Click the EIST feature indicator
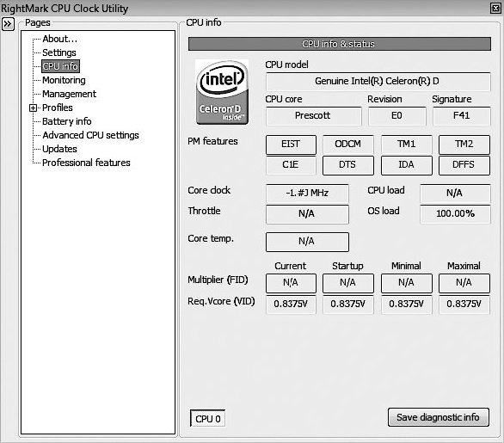504x443 pixels. click(291, 144)
